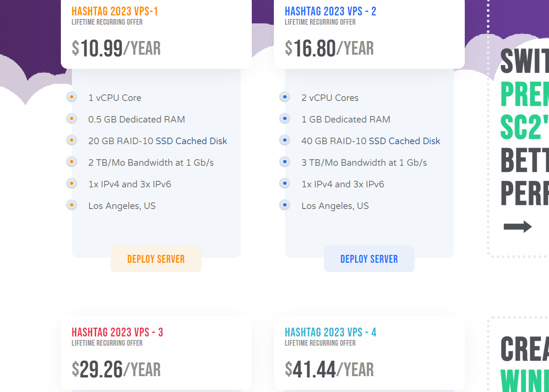Open SSD Cached Disk link in VPS-1 plan
This screenshot has height=392, width=549.
pyautogui.click(x=191, y=141)
